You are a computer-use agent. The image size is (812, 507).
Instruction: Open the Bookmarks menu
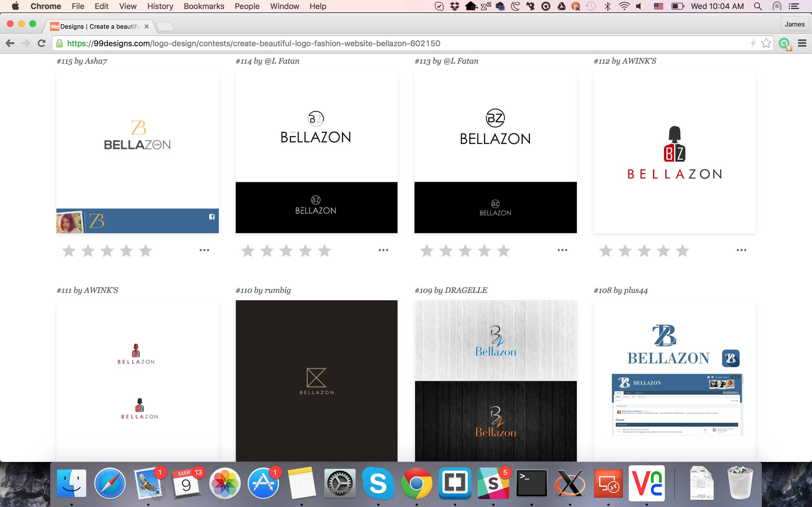204,6
